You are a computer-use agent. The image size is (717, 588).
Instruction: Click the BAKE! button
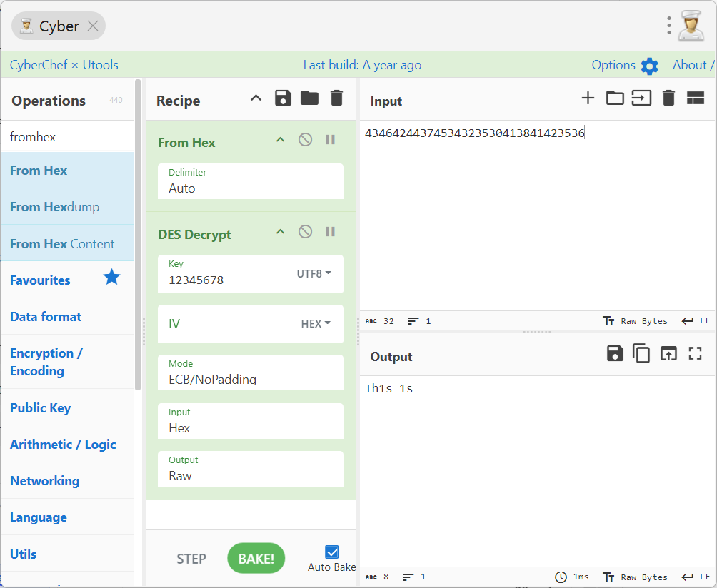(x=256, y=558)
